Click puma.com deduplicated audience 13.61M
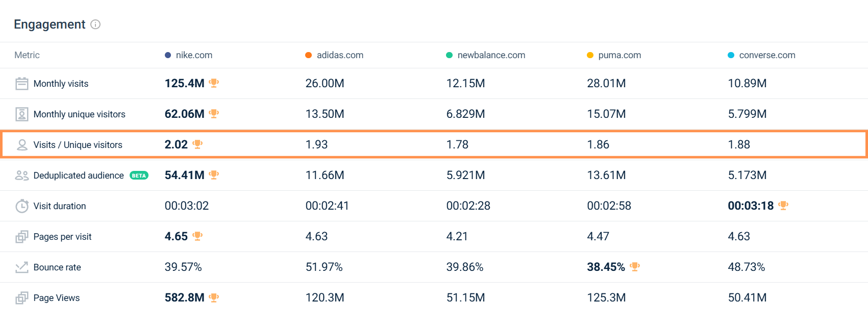 [x=606, y=175]
